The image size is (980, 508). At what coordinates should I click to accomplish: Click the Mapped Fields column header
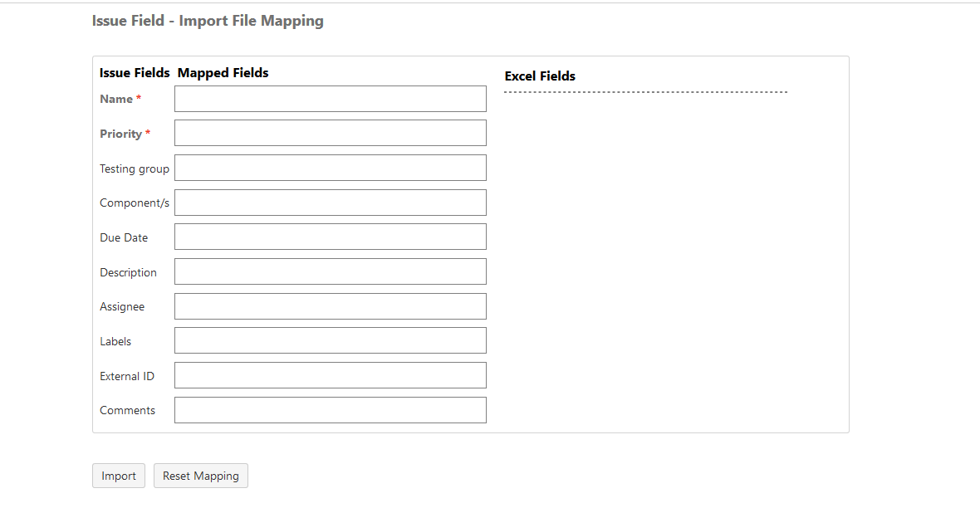[x=223, y=72]
